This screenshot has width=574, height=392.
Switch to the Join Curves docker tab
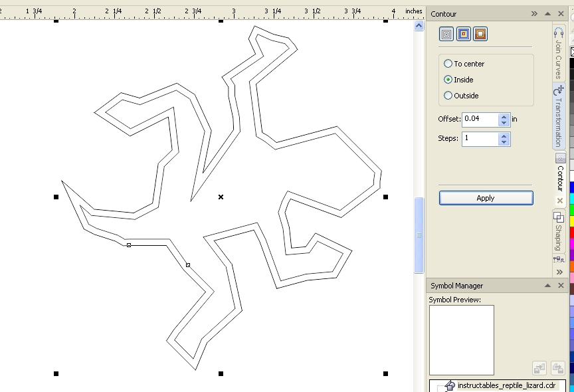(x=558, y=52)
